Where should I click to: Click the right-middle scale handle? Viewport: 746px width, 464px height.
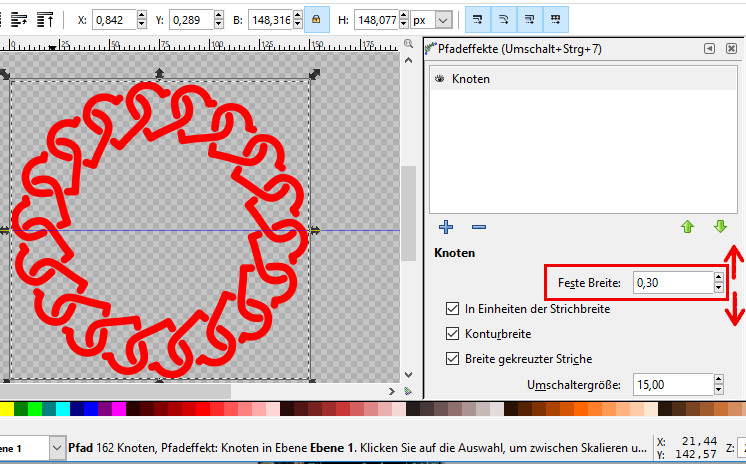pos(314,230)
